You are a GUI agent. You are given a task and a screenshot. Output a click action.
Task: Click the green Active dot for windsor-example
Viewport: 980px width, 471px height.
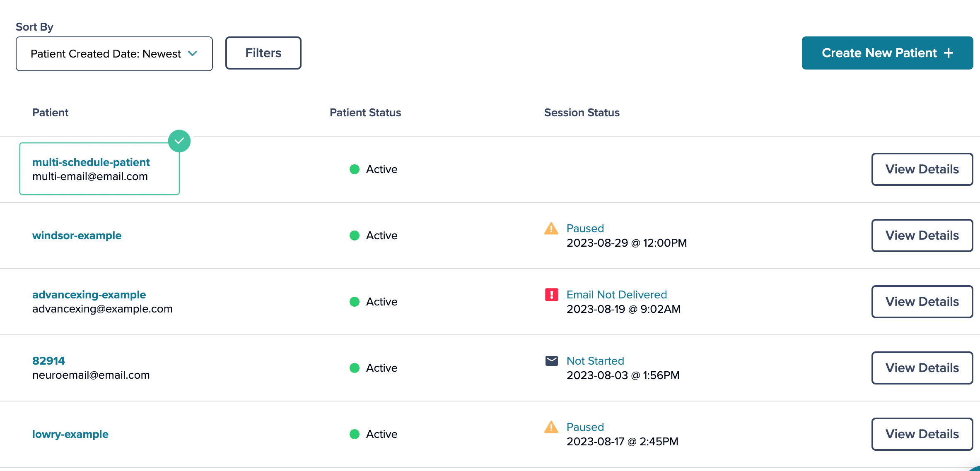pos(355,235)
